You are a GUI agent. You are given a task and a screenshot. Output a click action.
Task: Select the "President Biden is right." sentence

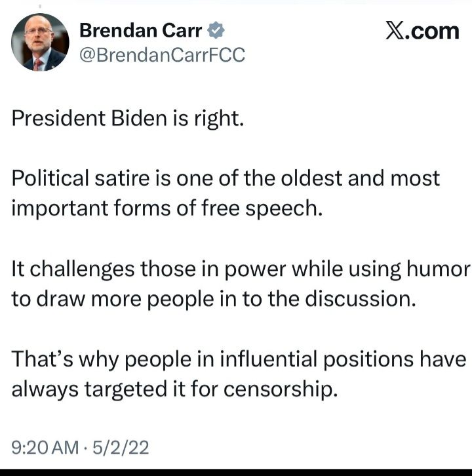tap(127, 119)
